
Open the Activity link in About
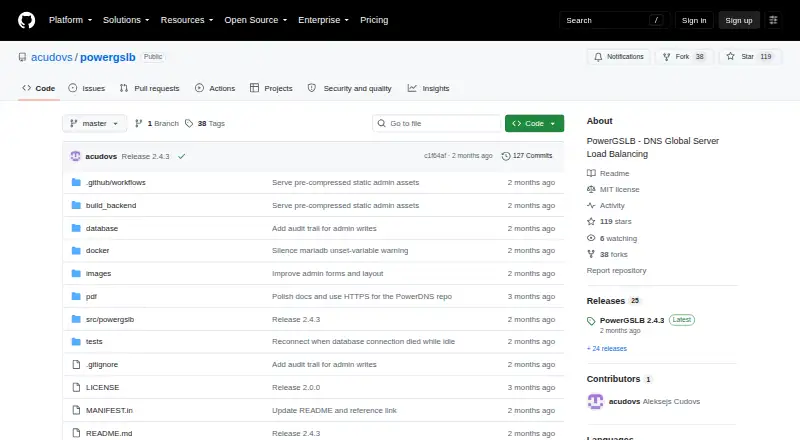coord(606,206)
